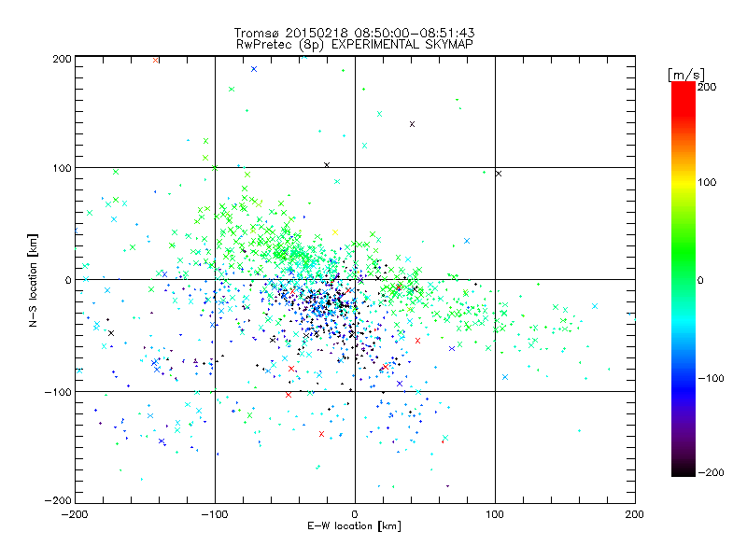Image resolution: width=747 pixels, height=560 pixels.
Task: Click the black bottom of the velocity colorbar
Action: click(684, 470)
